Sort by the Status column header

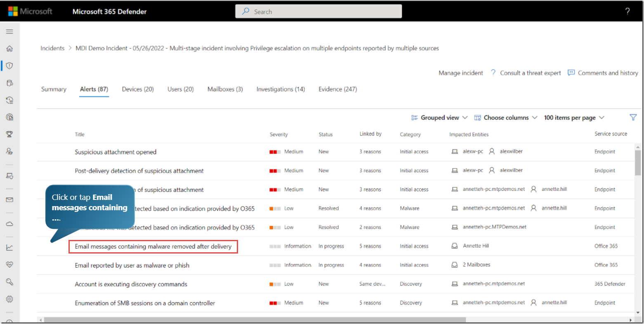coord(326,134)
